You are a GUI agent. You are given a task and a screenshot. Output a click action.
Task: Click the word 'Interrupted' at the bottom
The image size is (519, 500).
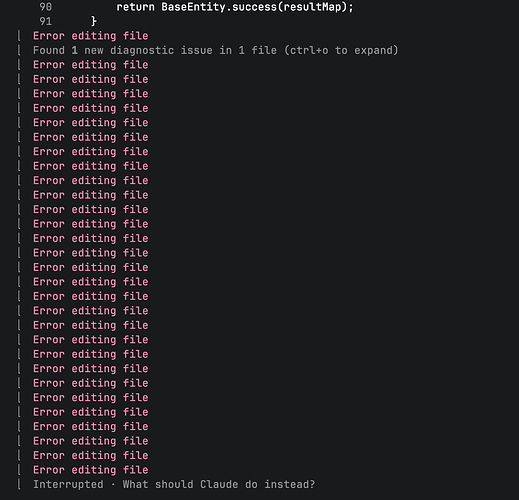(x=68, y=484)
